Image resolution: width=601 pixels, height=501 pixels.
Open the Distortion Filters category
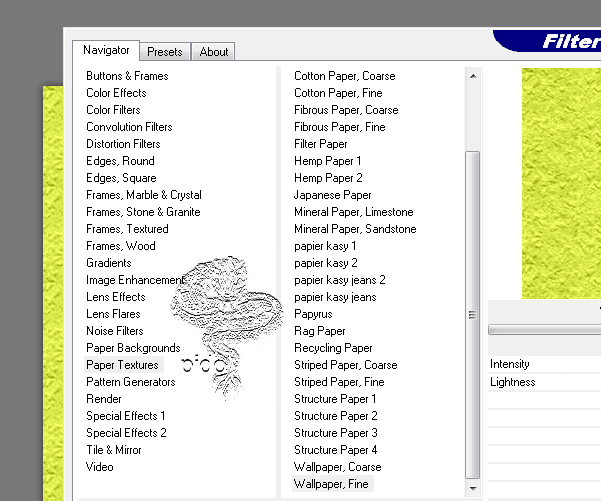click(123, 144)
